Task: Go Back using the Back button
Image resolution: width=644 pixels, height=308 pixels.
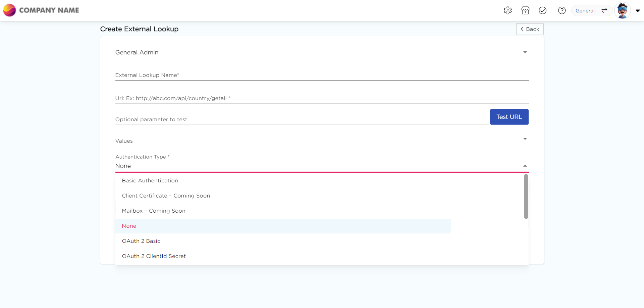Action: pos(530,29)
